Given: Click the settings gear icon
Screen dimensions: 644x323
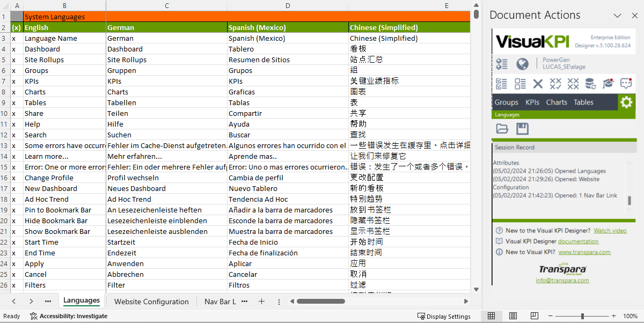Looking at the screenshot, I should (626, 102).
